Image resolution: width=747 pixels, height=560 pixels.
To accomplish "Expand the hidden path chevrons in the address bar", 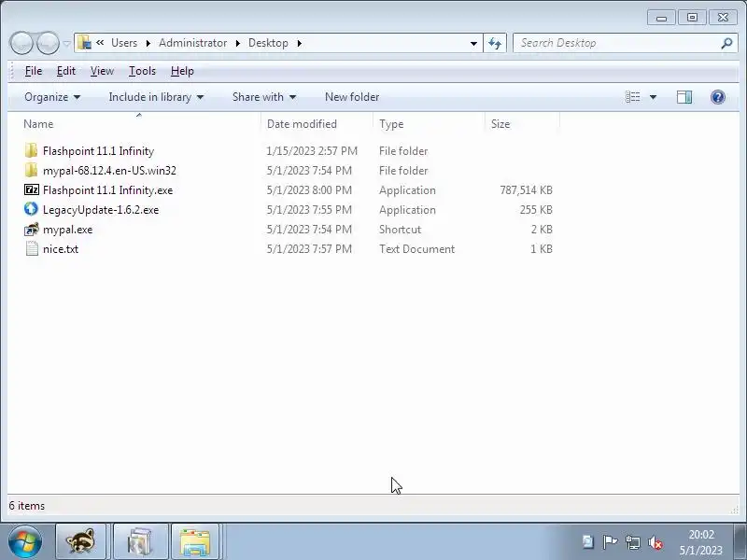I will 100,42.
